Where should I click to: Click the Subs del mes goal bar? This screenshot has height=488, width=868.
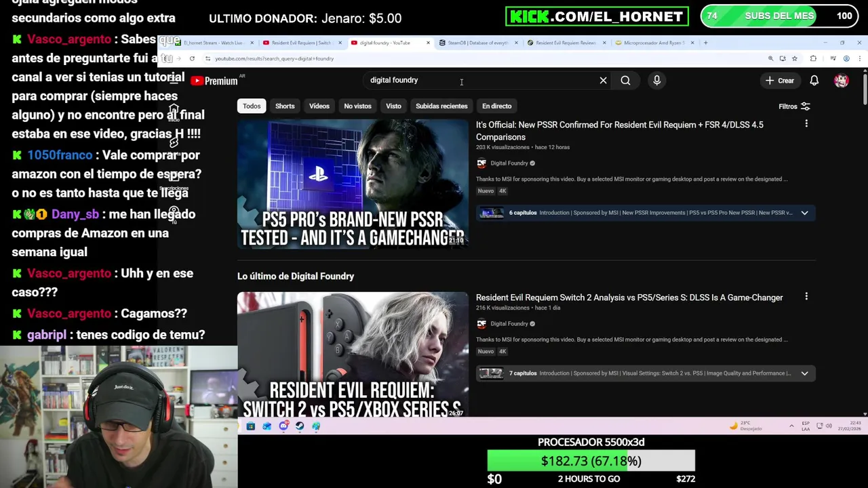778,16
